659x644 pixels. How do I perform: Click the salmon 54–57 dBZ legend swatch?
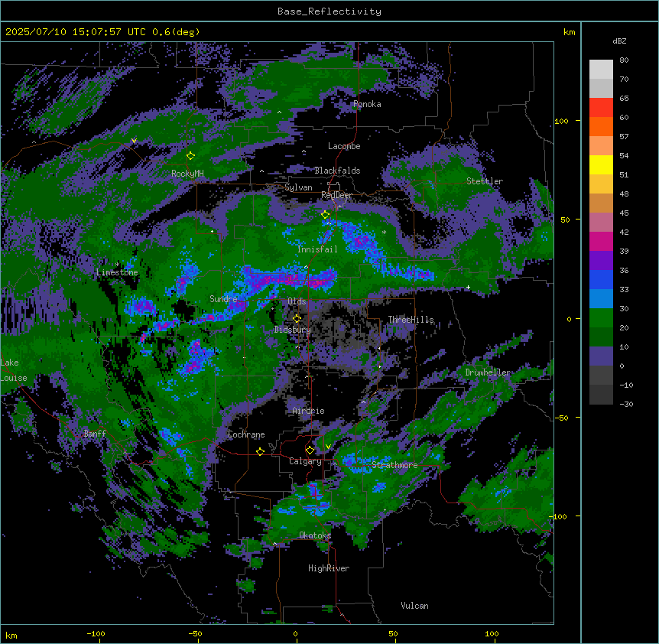click(601, 146)
